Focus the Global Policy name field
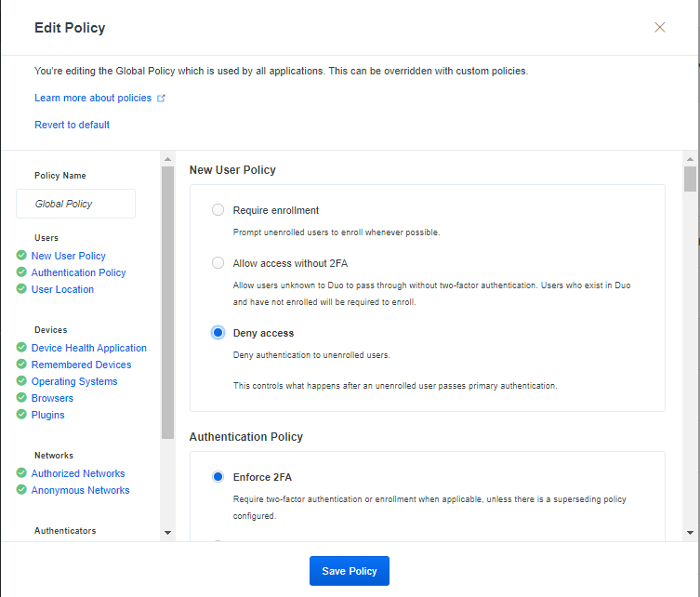Screen dimensions: 700x597 pyautogui.click(x=76, y=204)
